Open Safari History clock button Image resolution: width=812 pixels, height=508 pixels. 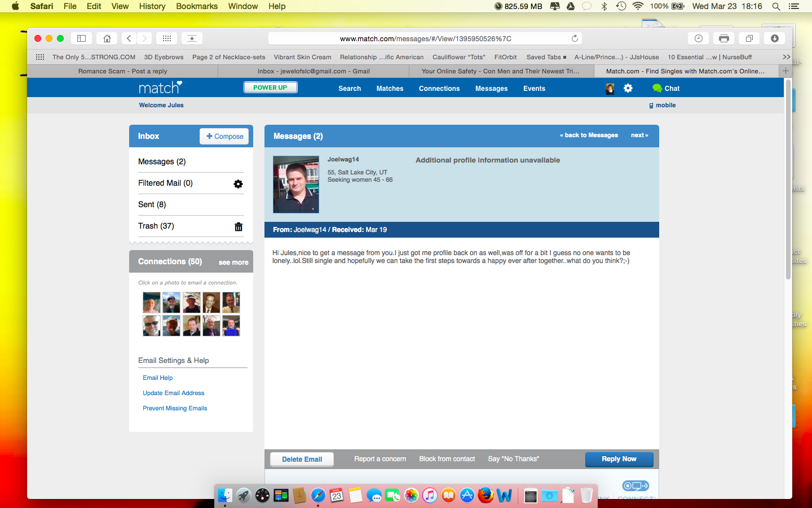[698, 38]
